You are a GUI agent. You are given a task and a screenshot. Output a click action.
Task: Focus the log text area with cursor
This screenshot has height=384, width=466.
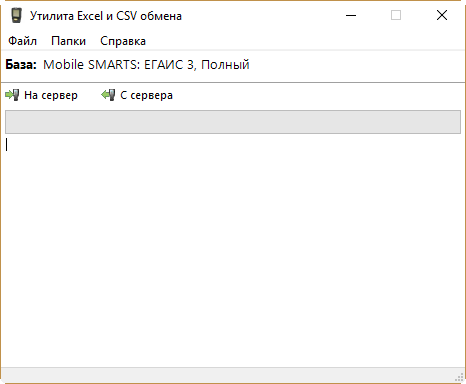point(233,252)
